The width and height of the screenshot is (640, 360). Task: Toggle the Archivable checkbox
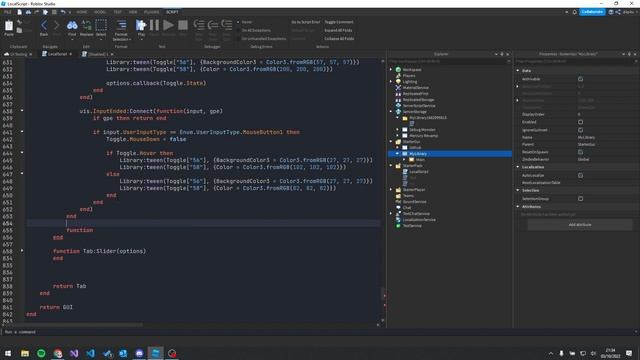(580, 79)
